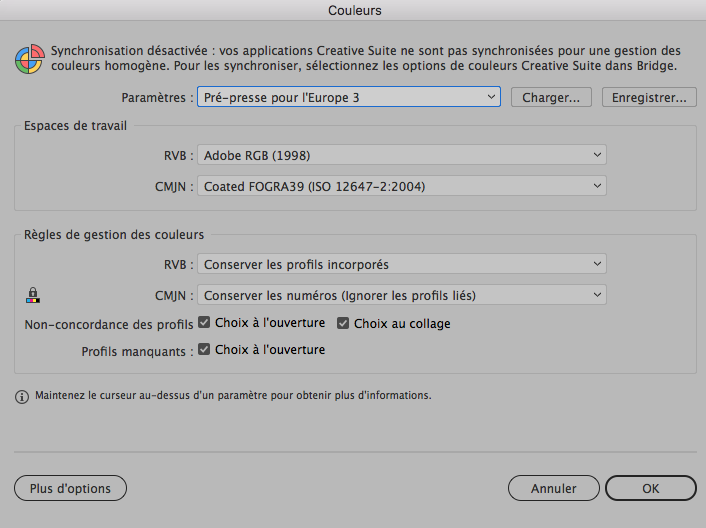Click the Enregistrer... button
706x528 pixels.
649,97
